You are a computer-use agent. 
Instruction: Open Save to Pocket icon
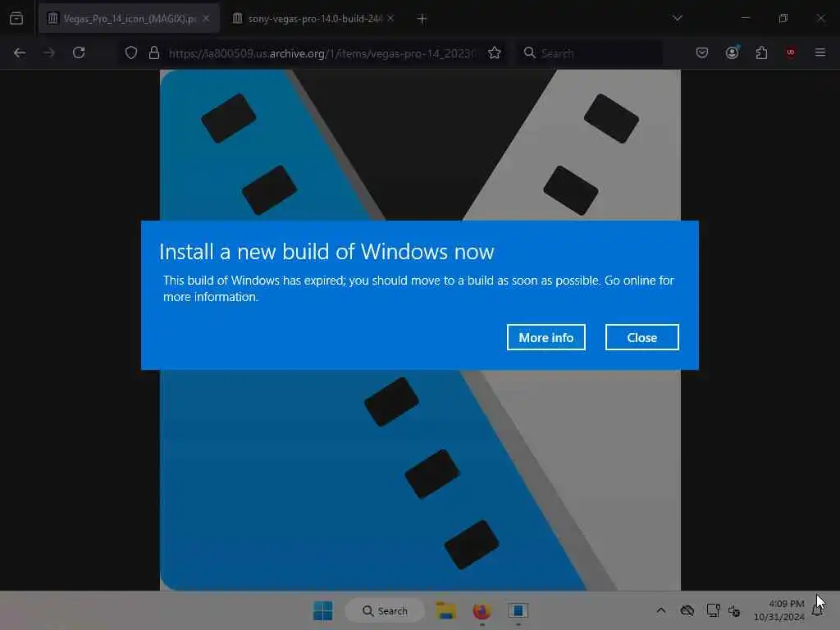[702, 52]
